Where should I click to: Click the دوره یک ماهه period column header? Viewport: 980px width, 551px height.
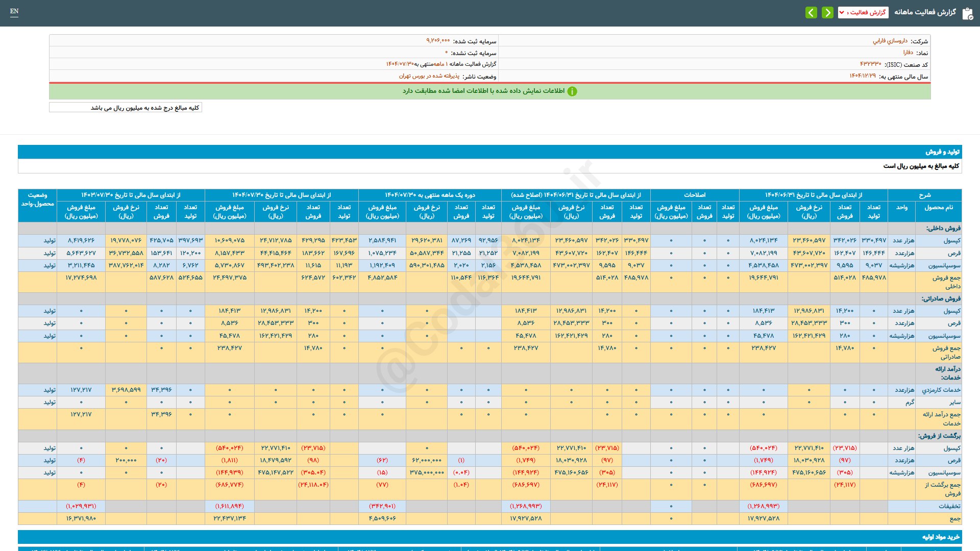tap(430, 195)
